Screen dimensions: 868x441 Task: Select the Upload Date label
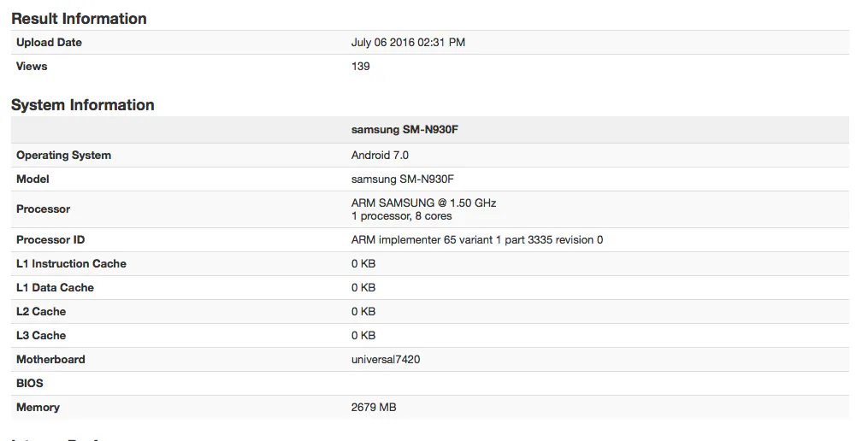coord(49,42)
